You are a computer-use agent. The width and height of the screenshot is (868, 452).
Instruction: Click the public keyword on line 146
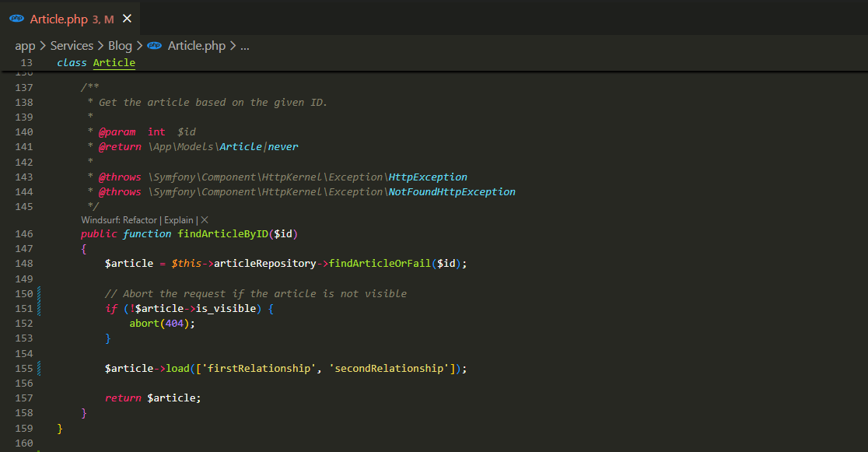coord(99,233)
